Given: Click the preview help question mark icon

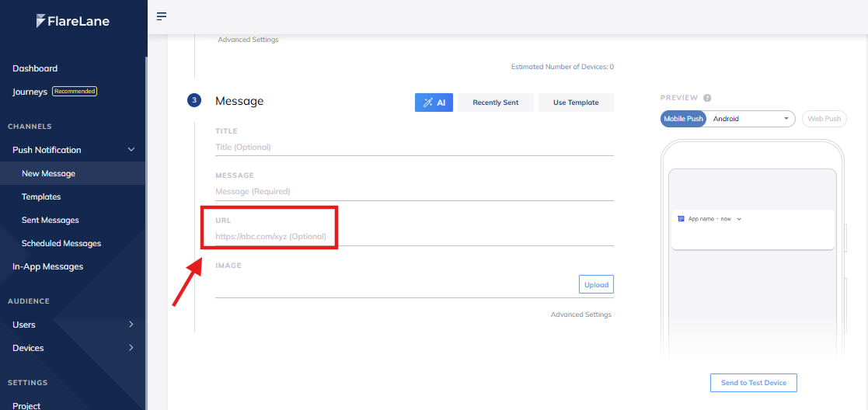Looking at the screenshot, I should [x=707, y=98].
